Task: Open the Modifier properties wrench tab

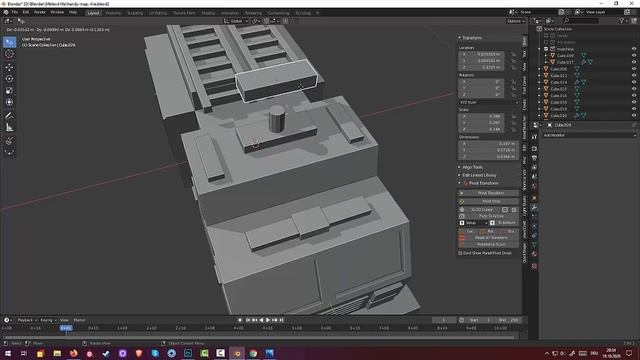Action: (x=534, y=207)
